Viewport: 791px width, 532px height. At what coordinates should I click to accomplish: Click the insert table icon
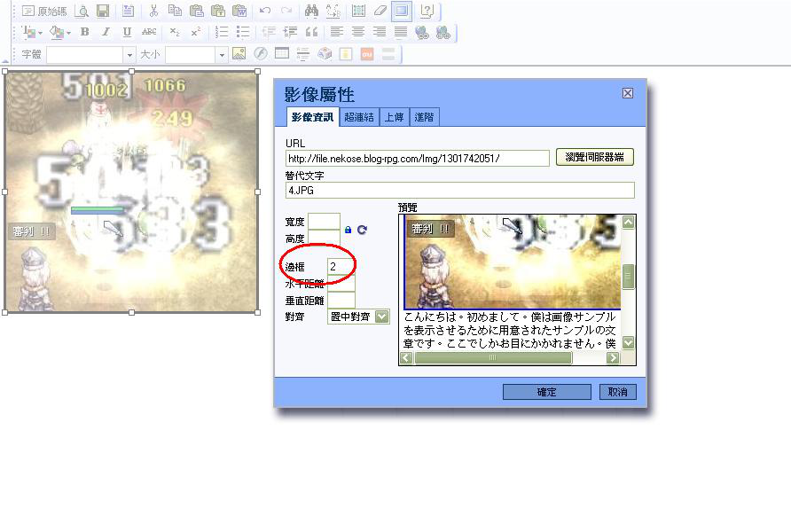pos(281,54)
